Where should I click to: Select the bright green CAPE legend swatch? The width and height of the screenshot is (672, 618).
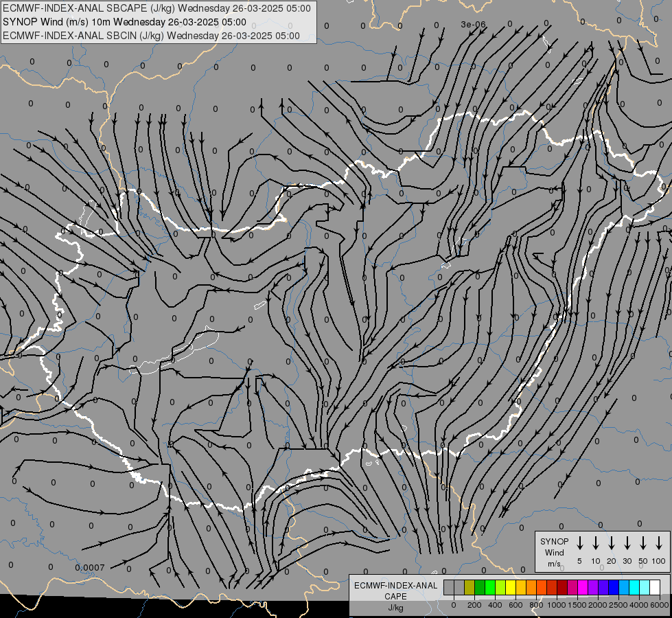pos(490,587)
